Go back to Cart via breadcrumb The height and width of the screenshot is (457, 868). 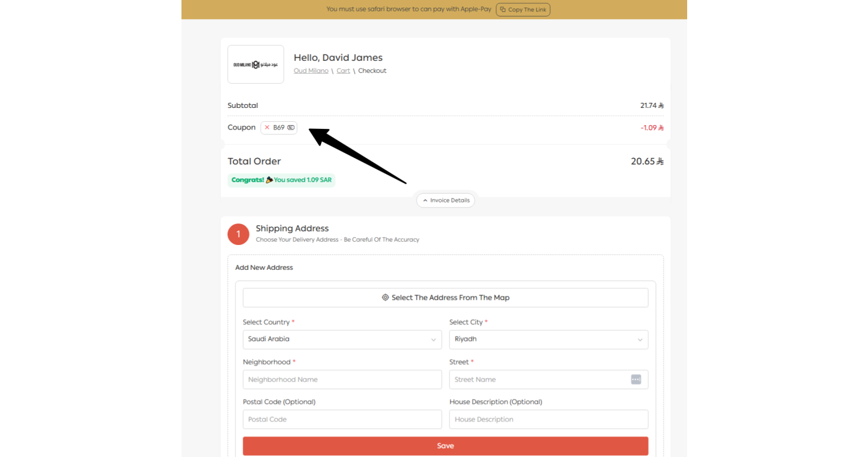coord(343,71)
